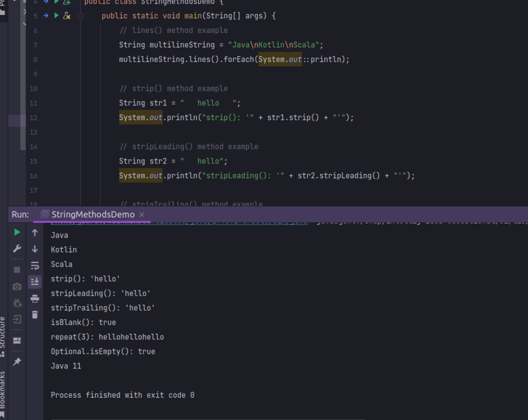Click the up arrow in Run console

[35, 233]
